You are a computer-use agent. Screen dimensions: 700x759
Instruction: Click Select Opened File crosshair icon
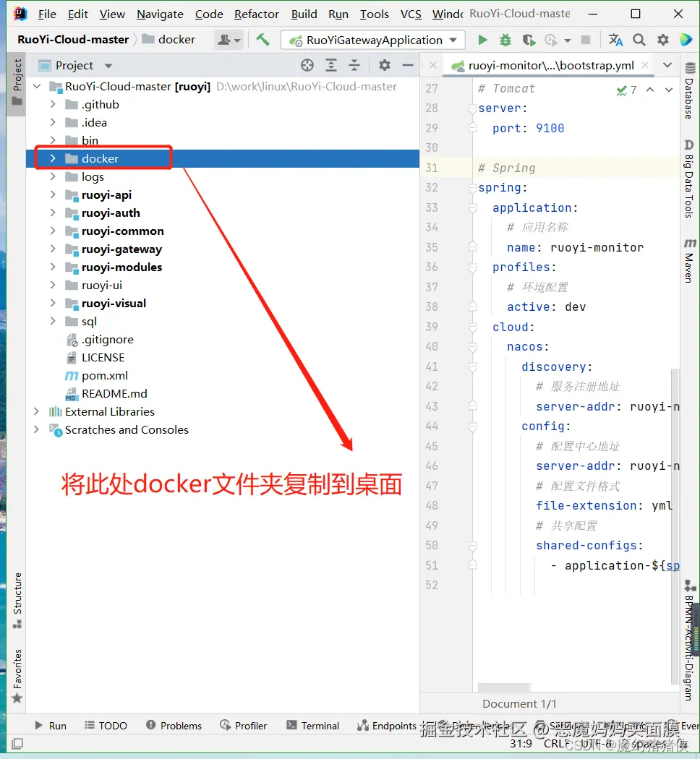[307, 65]
